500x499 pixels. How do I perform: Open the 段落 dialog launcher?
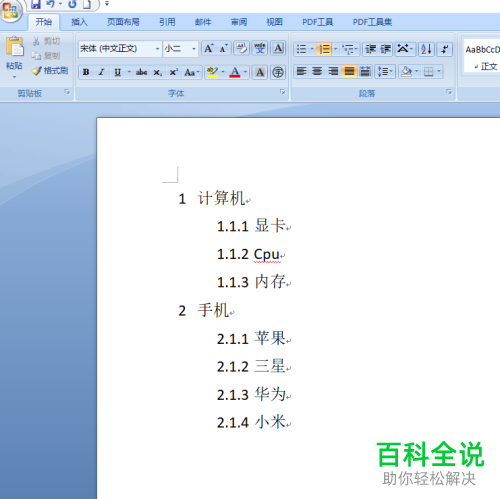tap(449, 92)
